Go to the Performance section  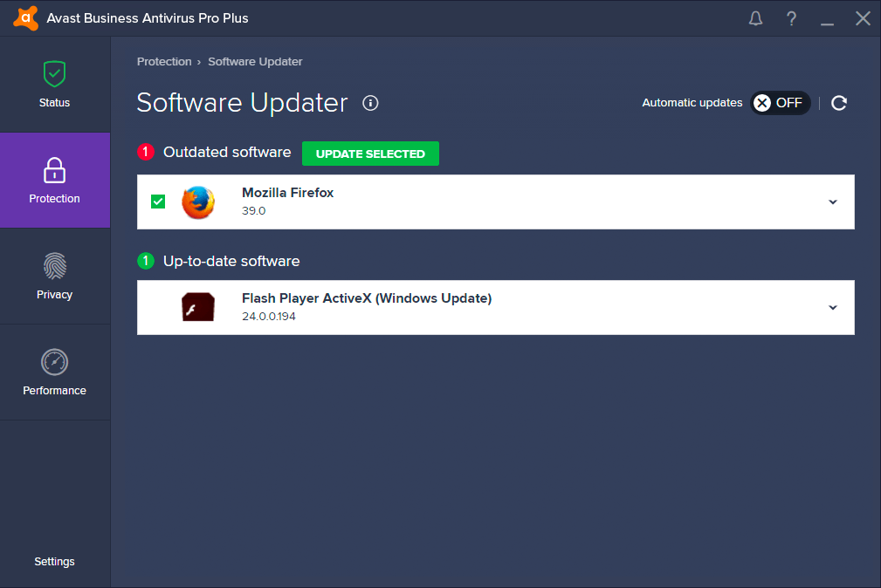(54, 373)
